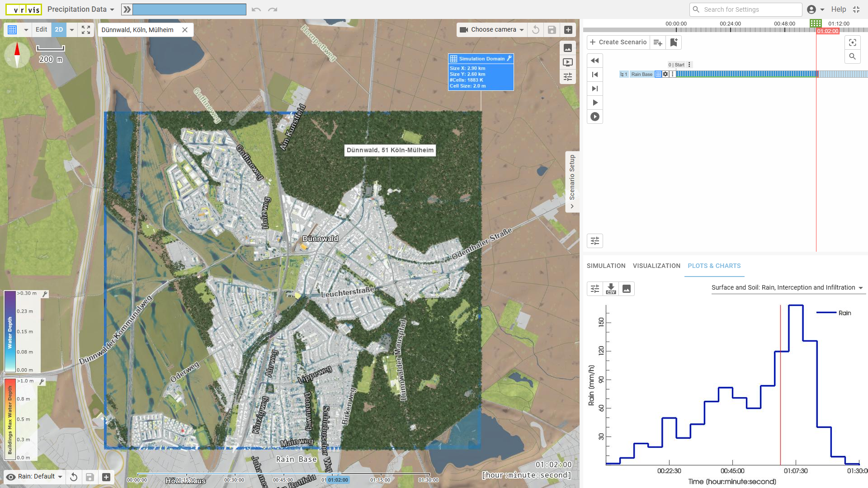Image resolution: width=868 pixels, height=488 pixels.
Task: Open the SIMULATION tab
Action: pos(606,266)
